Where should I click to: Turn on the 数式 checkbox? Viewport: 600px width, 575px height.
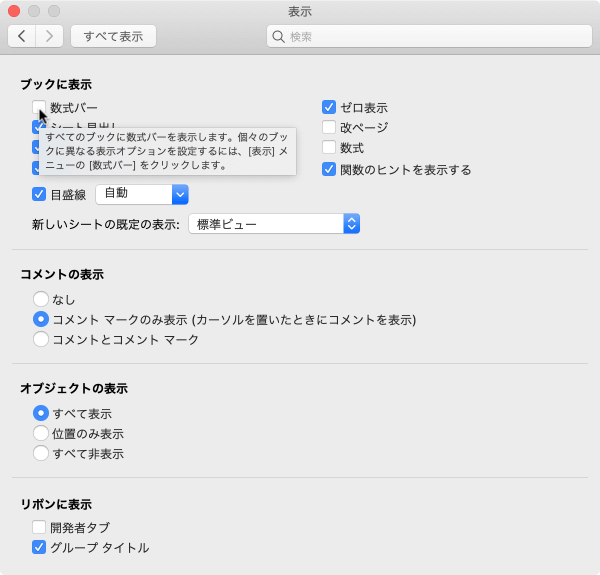[329, 148]
